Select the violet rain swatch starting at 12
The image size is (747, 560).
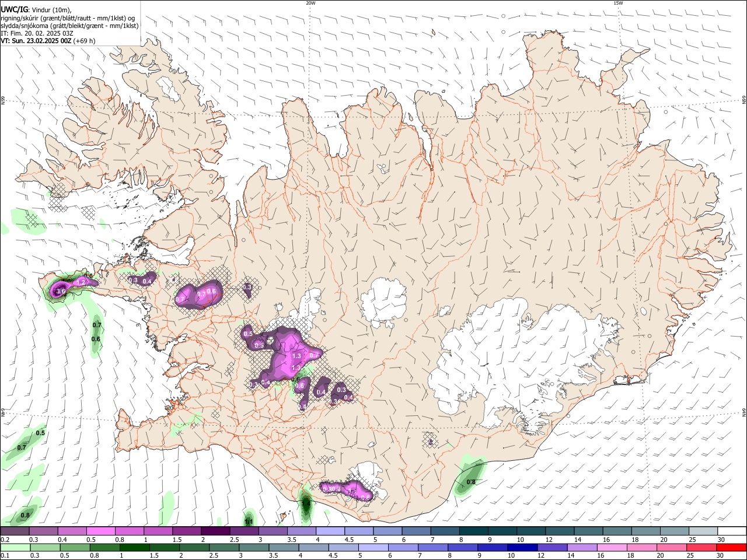click(x=551, y=547)
